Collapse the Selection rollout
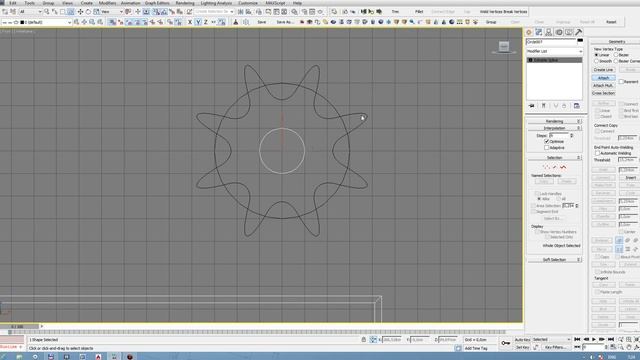The width and height of the screenshot is (640, 360). [x=554, y=157]
